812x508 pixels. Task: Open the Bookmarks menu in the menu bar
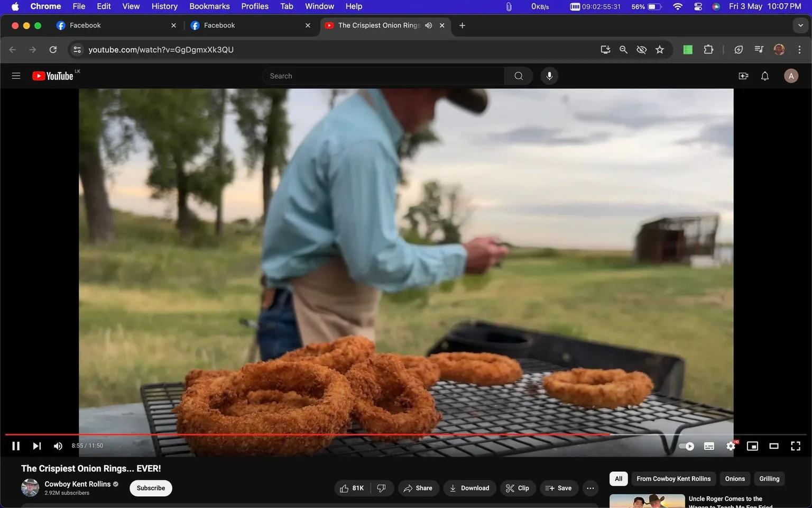pyautogui.click(x=209, y=6)
